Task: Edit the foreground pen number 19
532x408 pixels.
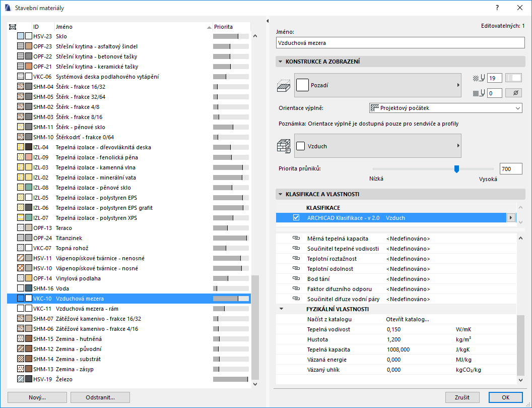Action: (495, 78)
